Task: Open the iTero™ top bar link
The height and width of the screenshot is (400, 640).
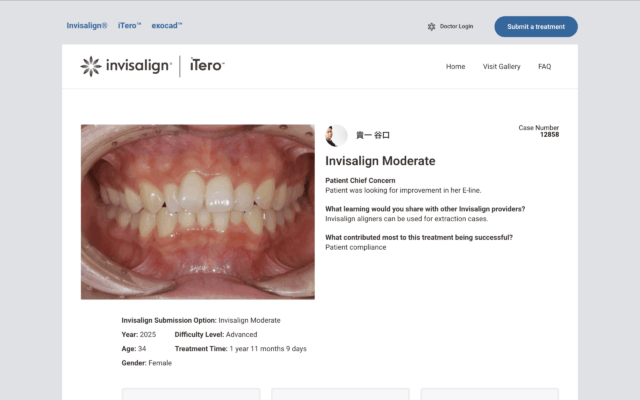Action: pyautogui.click(x=130, y=26)
